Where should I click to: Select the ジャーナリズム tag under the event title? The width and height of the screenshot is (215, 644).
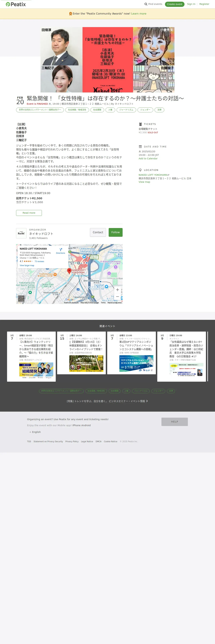(x=126, y=110)
